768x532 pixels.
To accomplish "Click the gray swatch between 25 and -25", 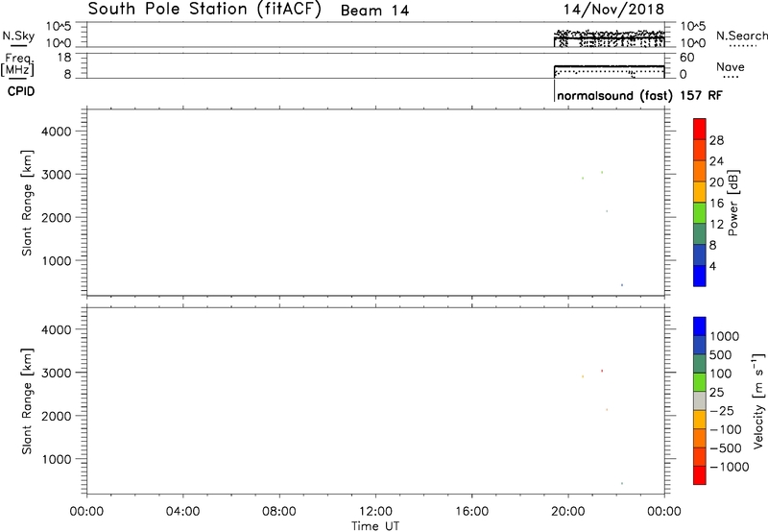I will [700, 400].
